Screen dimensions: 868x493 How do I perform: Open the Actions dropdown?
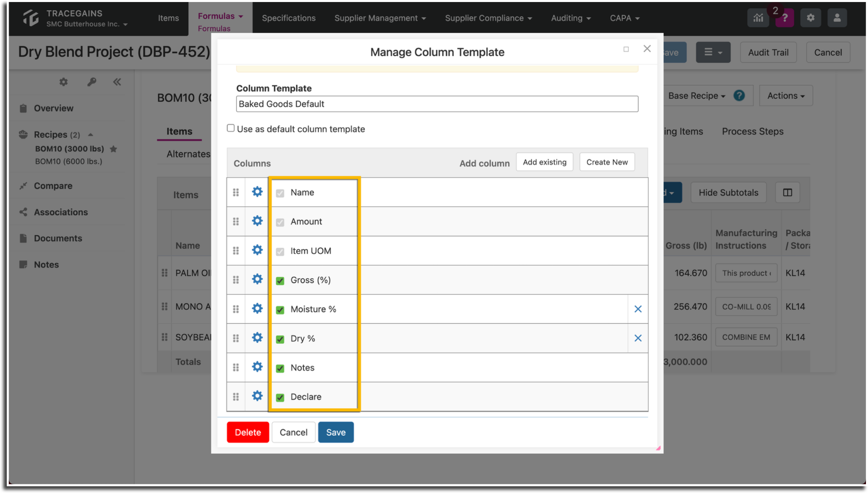[x=785, y=96]
